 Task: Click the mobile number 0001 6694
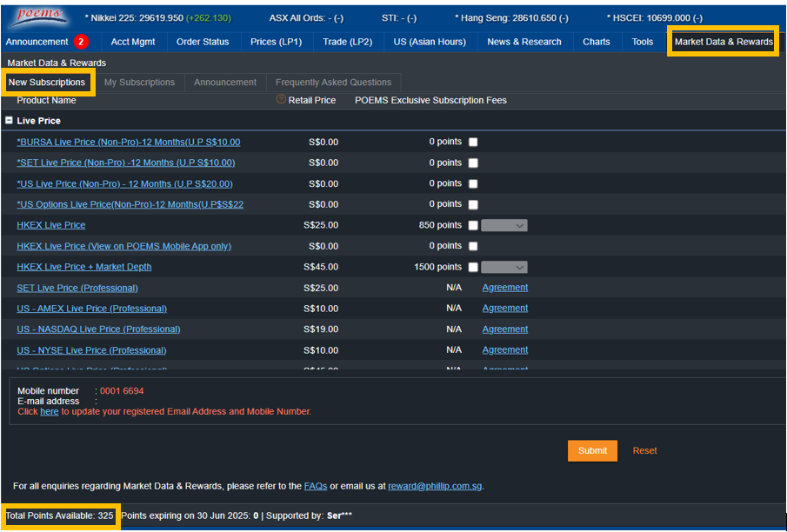click(122, 391)
